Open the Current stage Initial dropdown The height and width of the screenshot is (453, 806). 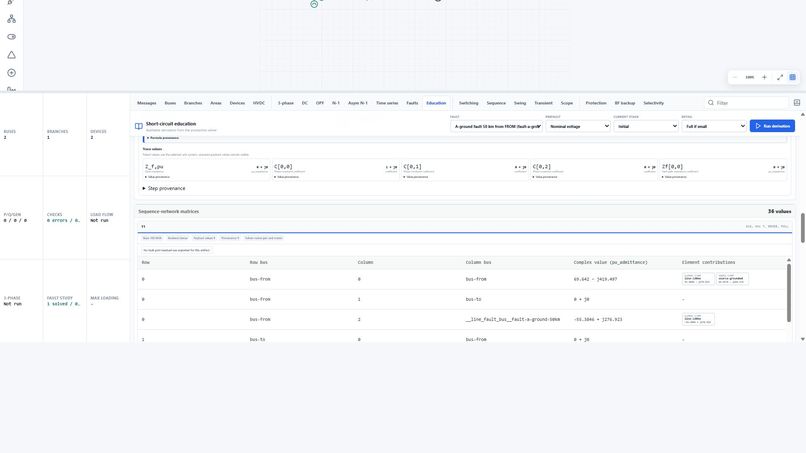(646, 126)
